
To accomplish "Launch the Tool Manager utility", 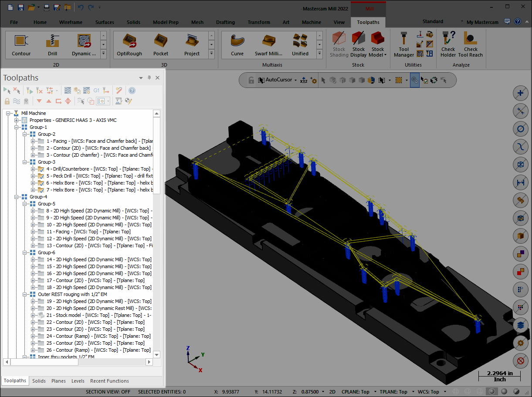I will (x=404, y=45).
